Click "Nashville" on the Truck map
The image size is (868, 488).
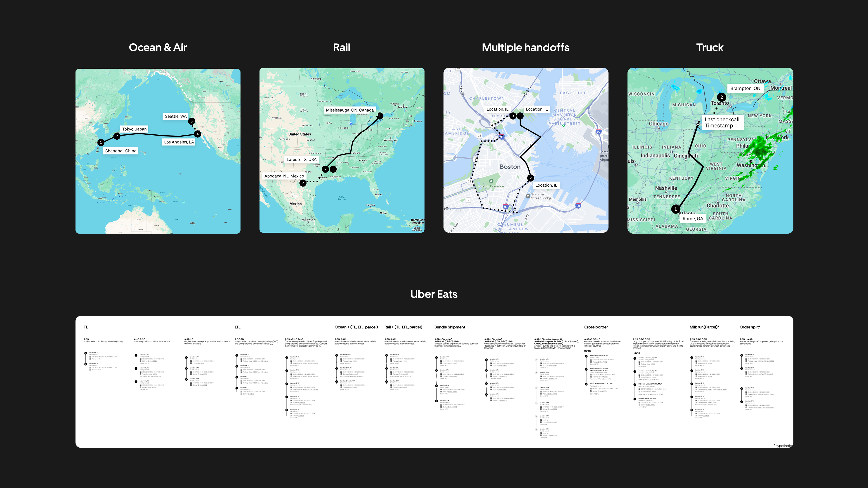coord(666,188)
